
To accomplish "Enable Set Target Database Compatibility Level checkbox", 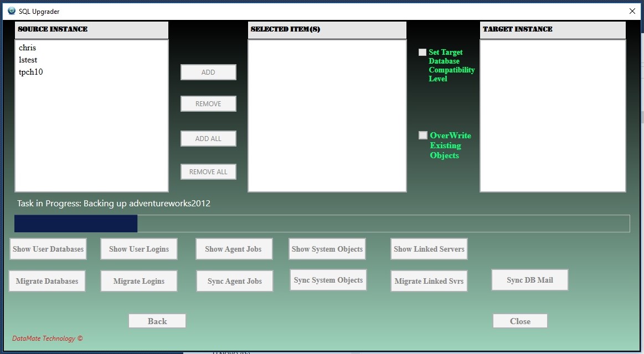I will 422,52.
